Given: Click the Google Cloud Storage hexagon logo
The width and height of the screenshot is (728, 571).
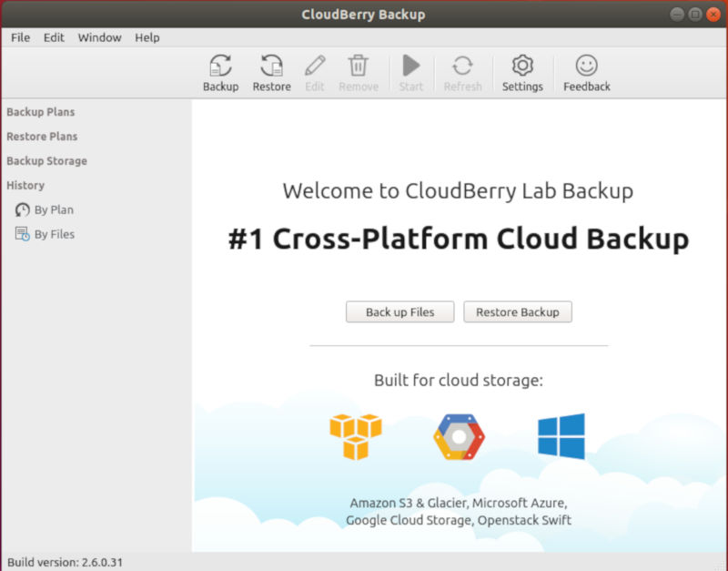Looking at the screenshot, I should coord(459,437).
